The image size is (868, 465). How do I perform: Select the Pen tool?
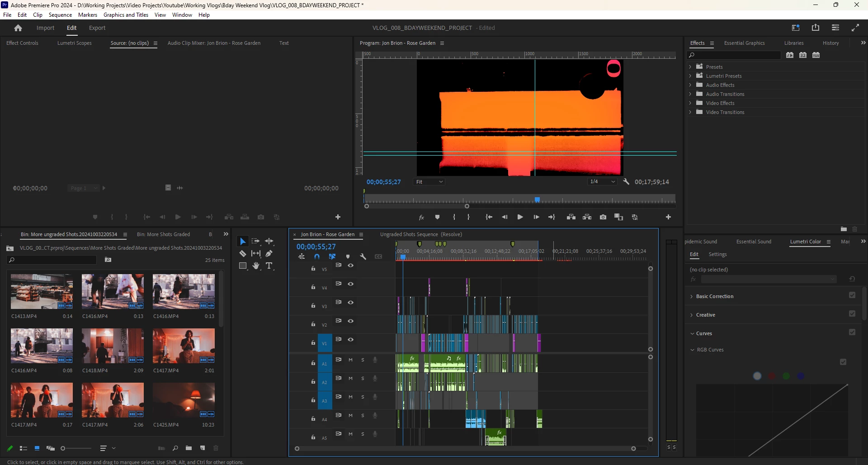tap(269, 254)
